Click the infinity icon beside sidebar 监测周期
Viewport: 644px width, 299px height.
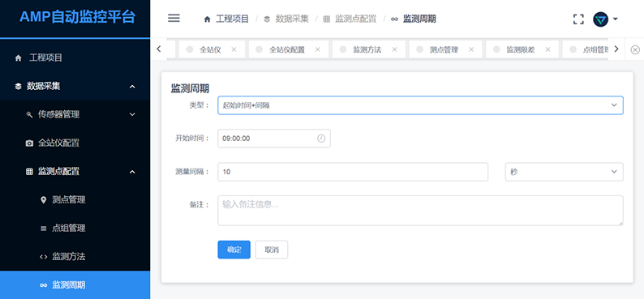pyautogui.click(x=44, y=285)
